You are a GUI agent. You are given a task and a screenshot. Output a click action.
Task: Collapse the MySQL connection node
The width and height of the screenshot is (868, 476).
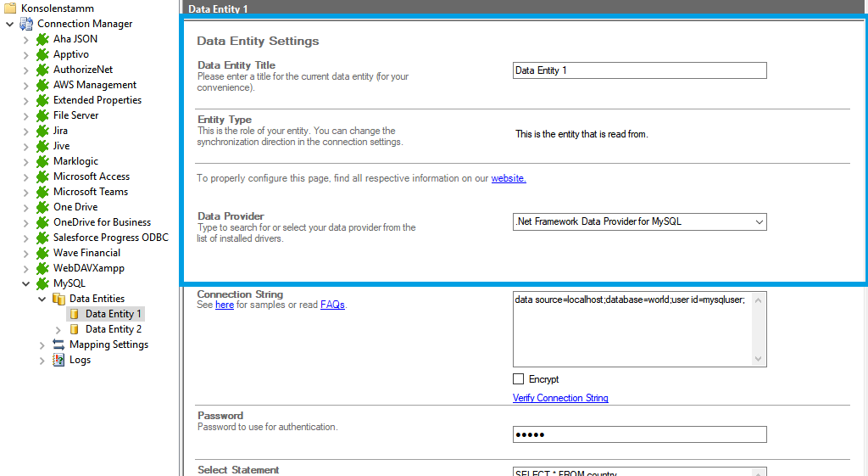pyautogui.click(x=26, y=283)
